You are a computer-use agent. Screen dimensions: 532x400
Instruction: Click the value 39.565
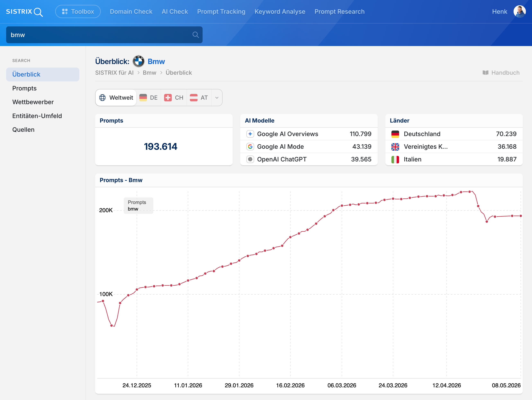coord(361,159)
